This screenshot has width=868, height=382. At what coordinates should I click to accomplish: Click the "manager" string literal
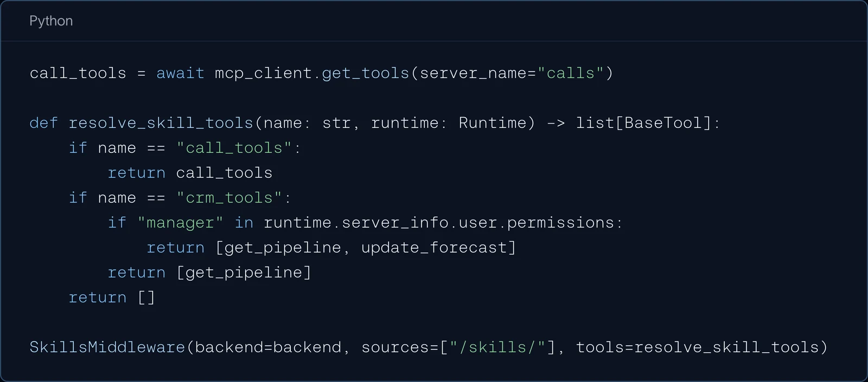[x=180, y=223]
